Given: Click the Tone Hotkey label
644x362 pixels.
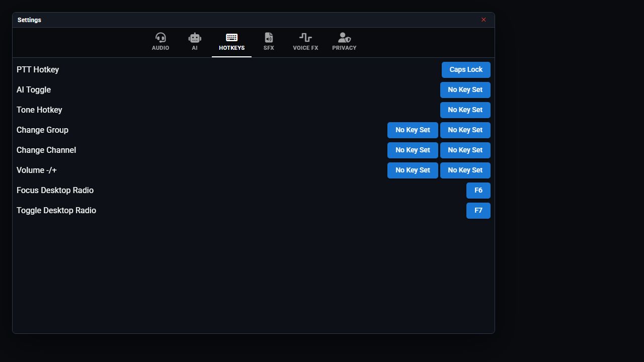Looking at the screenshot, I should click(39, 110).
